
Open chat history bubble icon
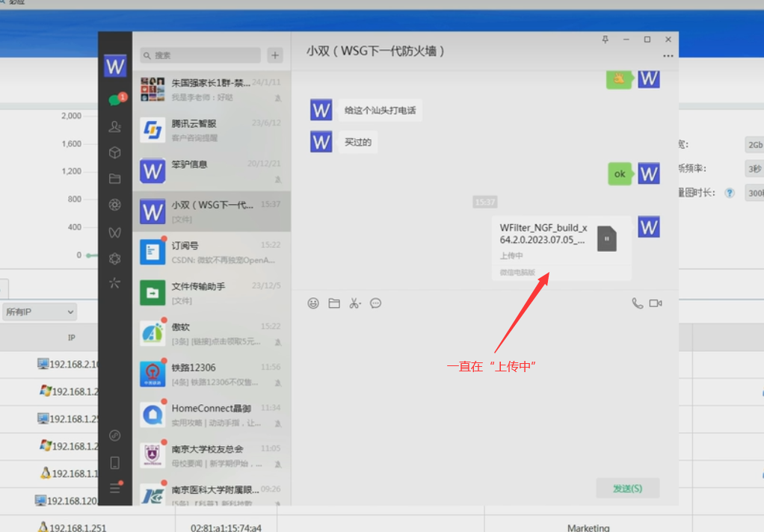point(376,303)
